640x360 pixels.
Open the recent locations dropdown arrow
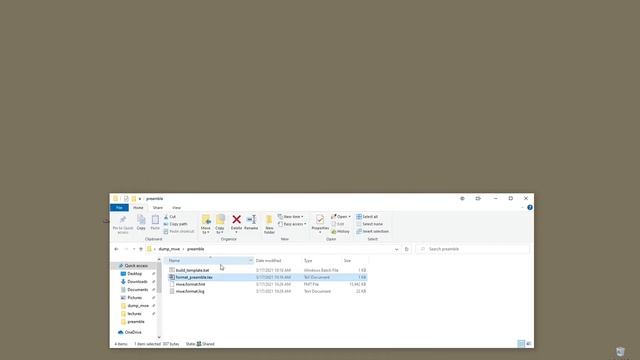[x=134, y=249]
